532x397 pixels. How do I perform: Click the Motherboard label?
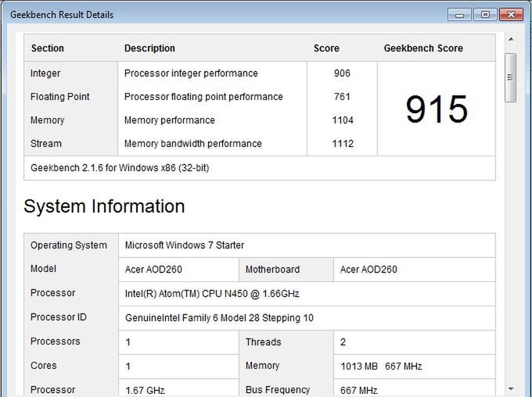coord(272,270)
